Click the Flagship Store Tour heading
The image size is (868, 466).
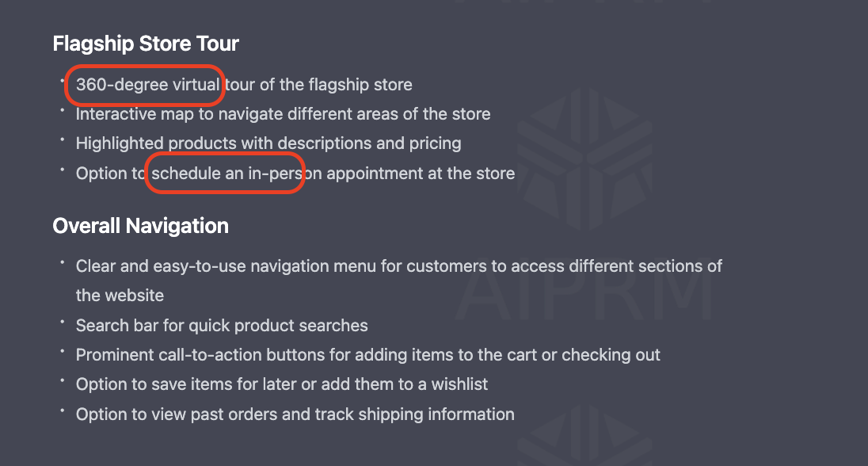coord(146,44)
